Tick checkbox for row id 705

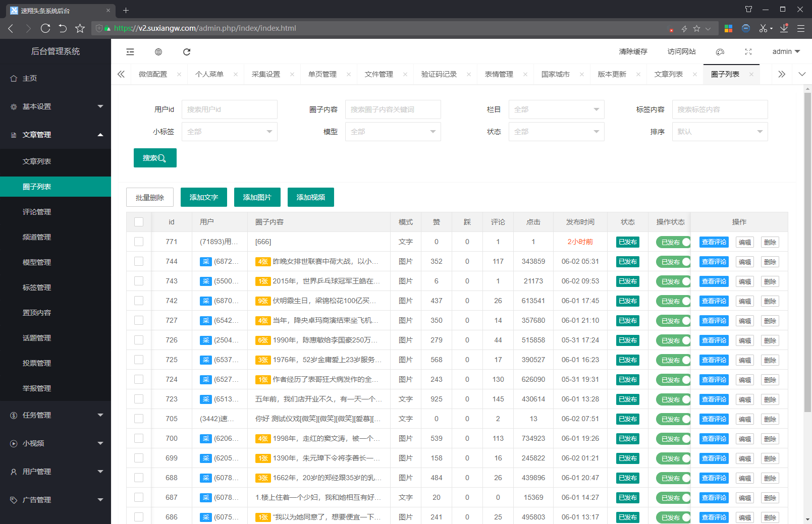(x=139, y=419)
